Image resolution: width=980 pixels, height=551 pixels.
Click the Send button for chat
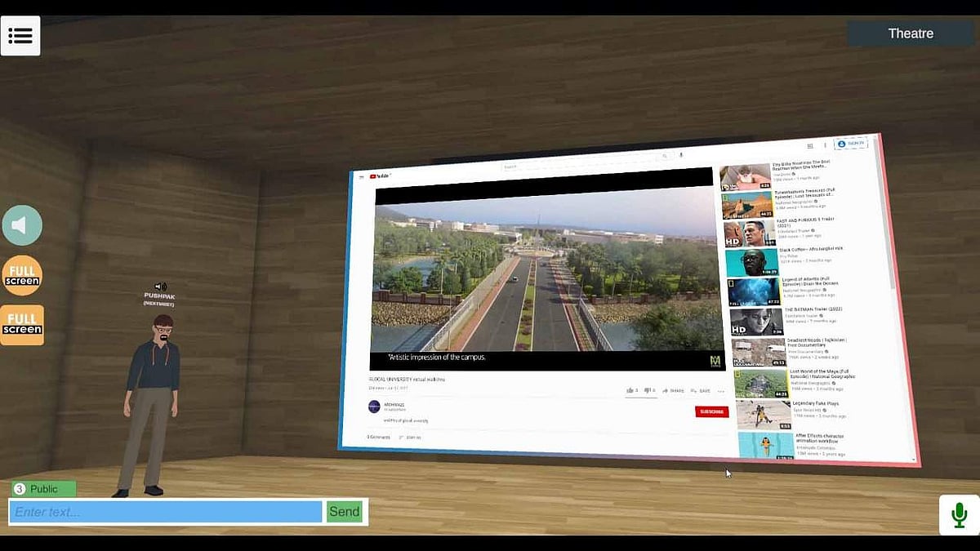click(344, 511)
